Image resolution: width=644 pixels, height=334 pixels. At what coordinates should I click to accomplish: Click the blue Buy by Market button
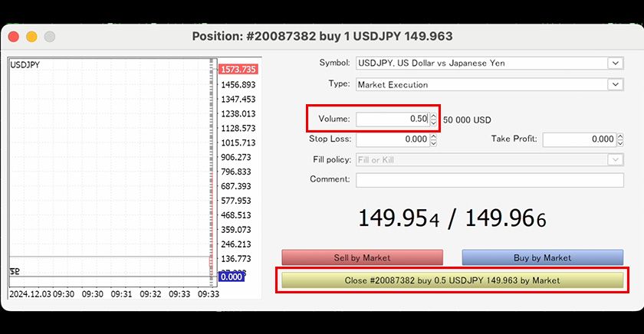pyautogui.click(x=543, y=257)
